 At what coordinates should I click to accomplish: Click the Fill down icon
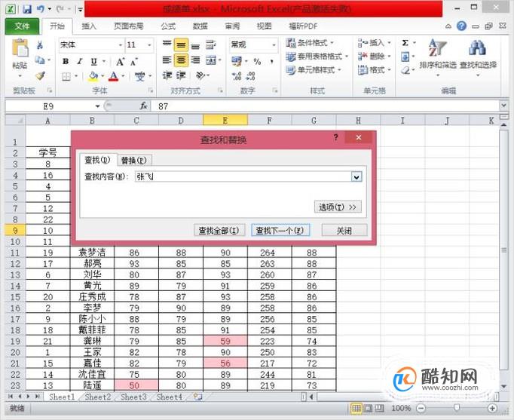tap(405, 57)
